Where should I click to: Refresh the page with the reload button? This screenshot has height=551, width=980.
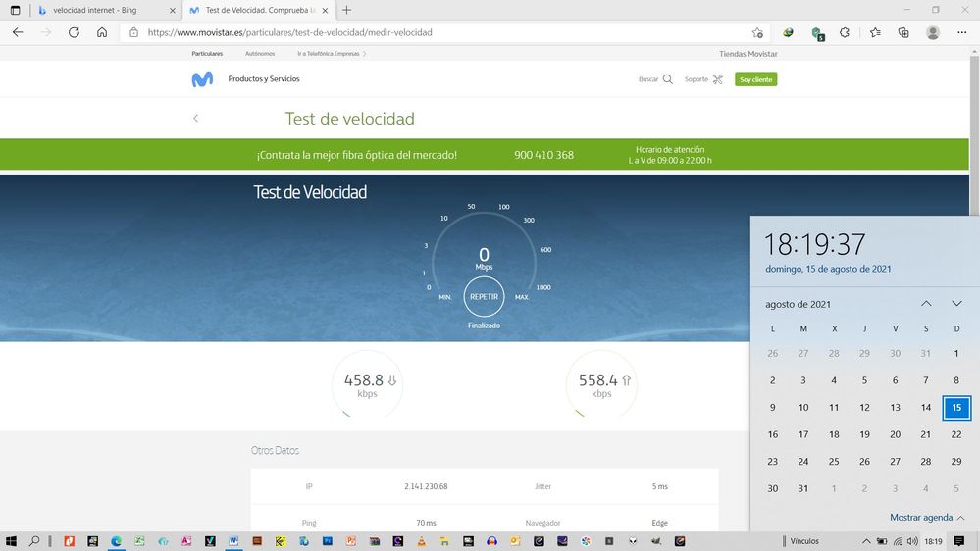(x=74, y=32)
